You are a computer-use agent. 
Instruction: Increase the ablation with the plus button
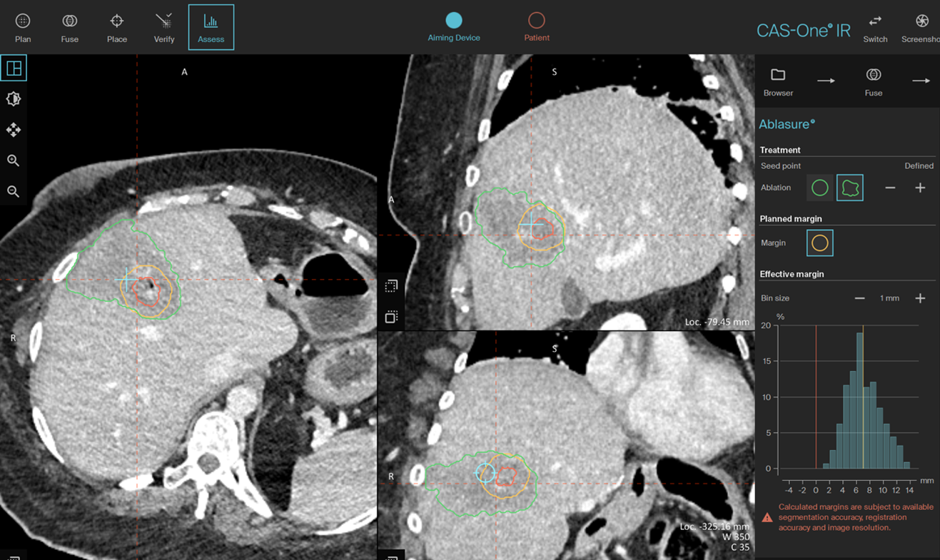pos(920,188)
